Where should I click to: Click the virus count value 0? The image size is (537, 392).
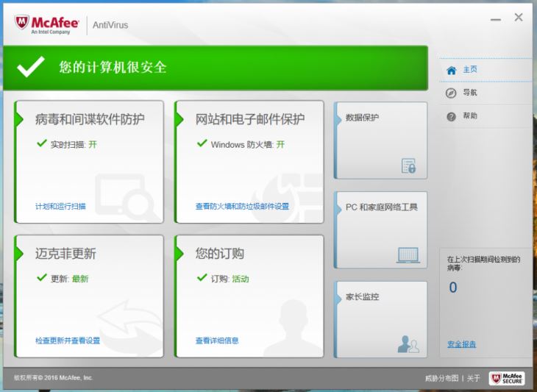tap(453, 288)
